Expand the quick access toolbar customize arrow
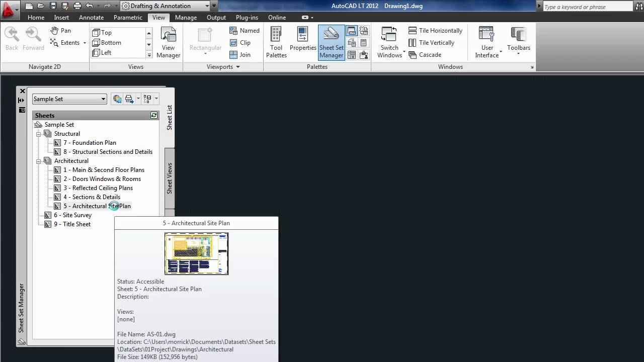This screenshot has width=644, height=362. tap(214, 6)
